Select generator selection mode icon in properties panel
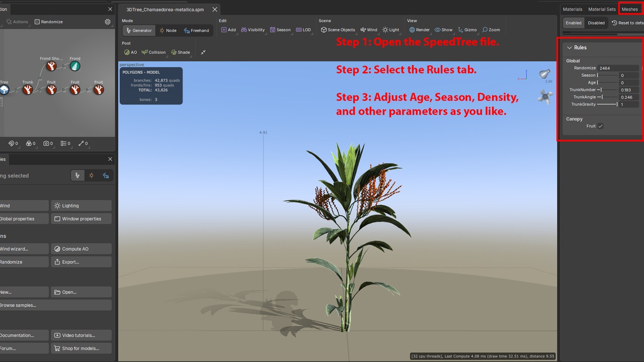The image size is (644, 362). pyautogui.click(x=77, y=175)
